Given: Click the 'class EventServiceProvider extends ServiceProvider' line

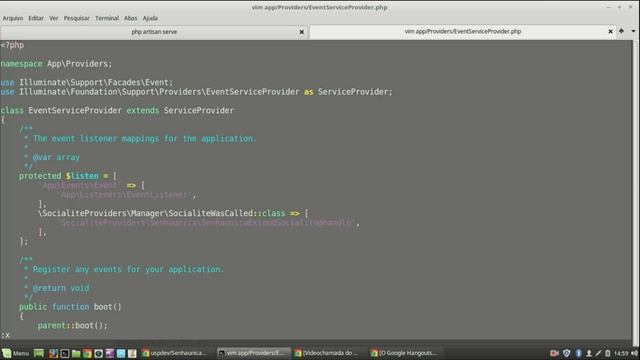Looking at the screenshot, I should tap(117, 110).
